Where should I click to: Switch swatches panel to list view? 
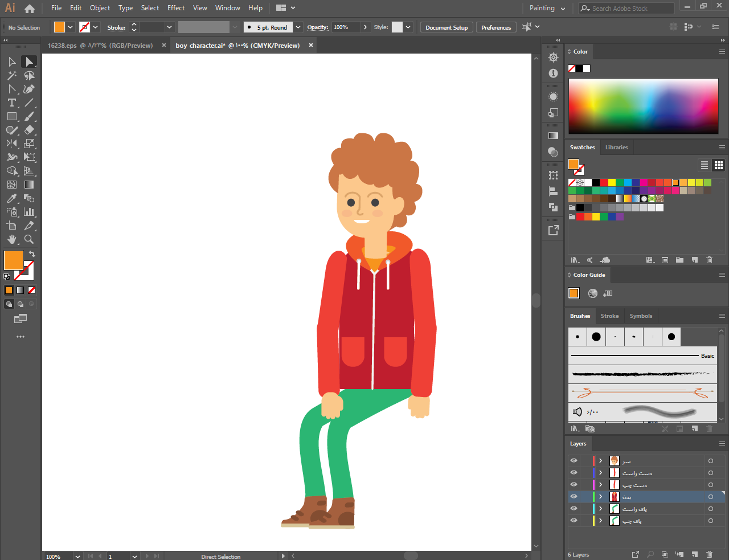705,165
